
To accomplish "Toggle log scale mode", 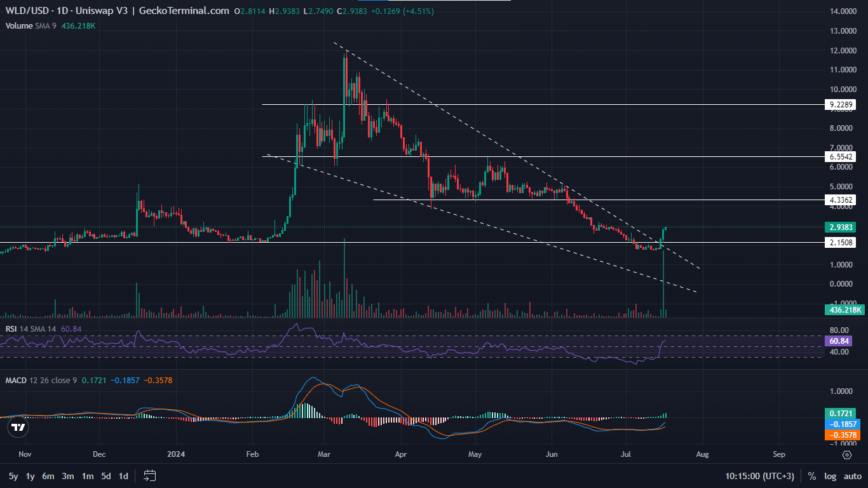I will (830, 476).
